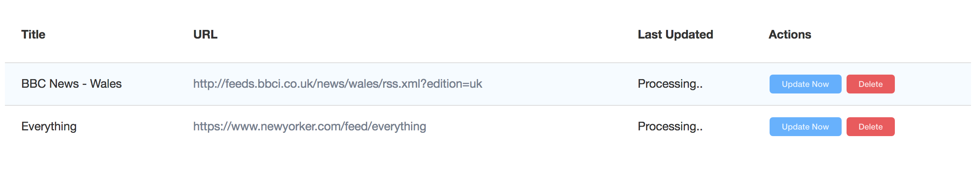980x173 pixels.
Task: Delete the BBC News - Wales feed
Action: (870, 84)
